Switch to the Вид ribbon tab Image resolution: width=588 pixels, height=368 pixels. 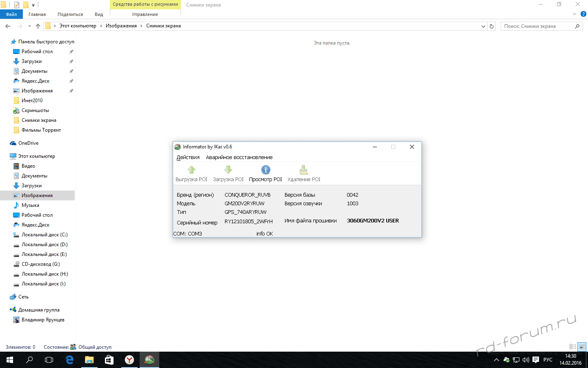pyautogui.click(x=99, y=14)
